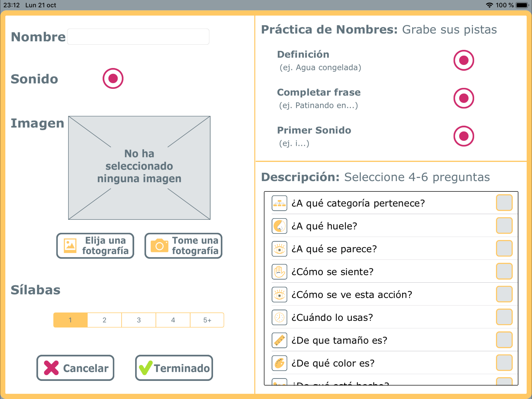Screen dimensions: 532x399
Task: Focus the Nombre text field
Action: [138, 37]
